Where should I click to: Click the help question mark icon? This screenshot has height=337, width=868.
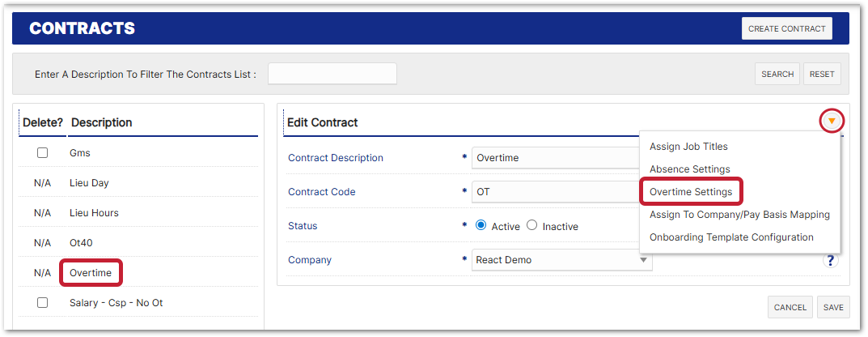tap(831, 260)
